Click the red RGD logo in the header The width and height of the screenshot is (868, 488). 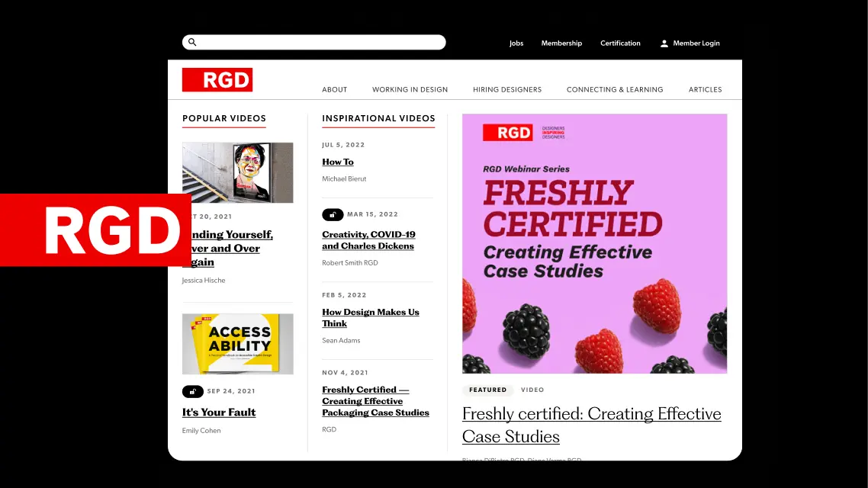point(217,79)
